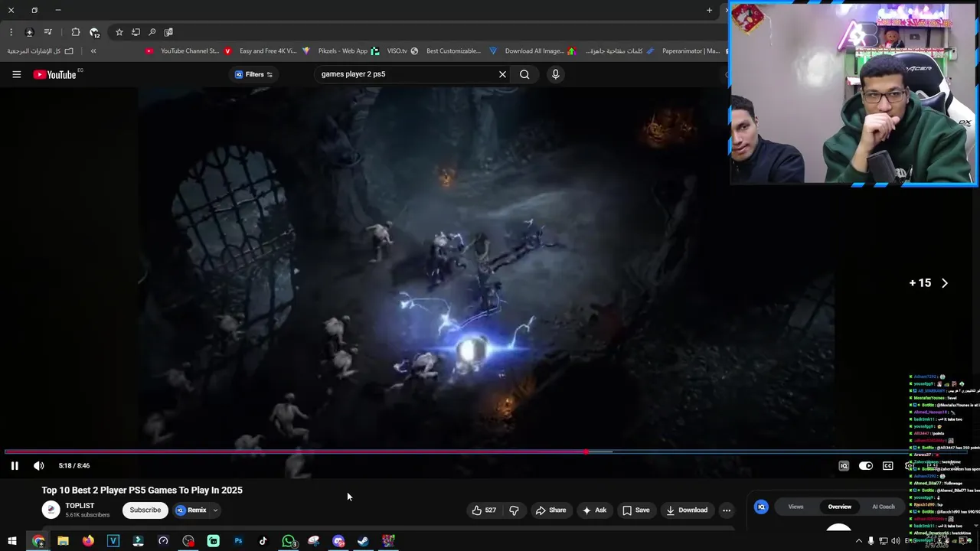Open the vidIQ Filters button
The height and width of the screenshot is (551, 980).
coord(253,74)
